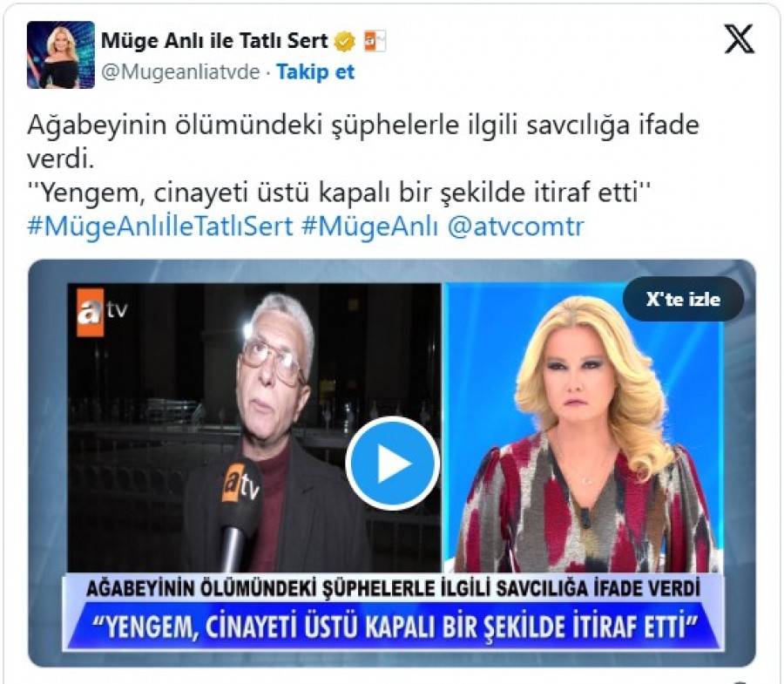Click the quoted tweet line "Yengem, cinayeti üstü kapalı"
This screenshot has width=784, height=684.
tap(339, 193)
